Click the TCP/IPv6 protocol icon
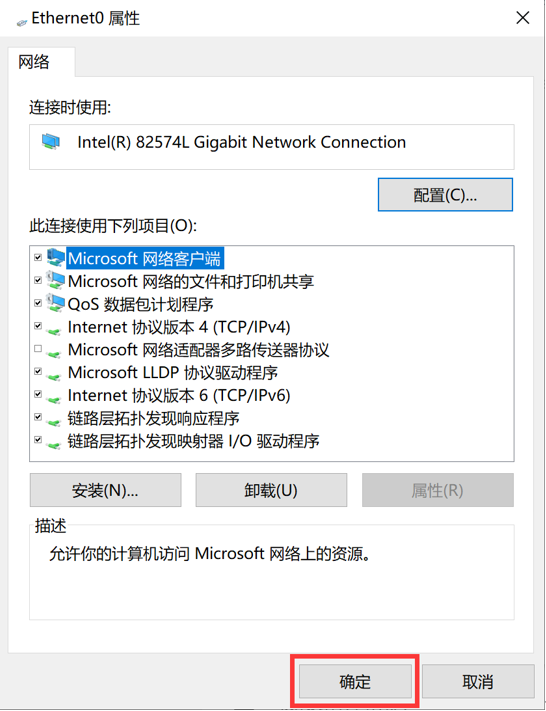The height and width of the screenshot is (711, 546). [x=54, y=398]
